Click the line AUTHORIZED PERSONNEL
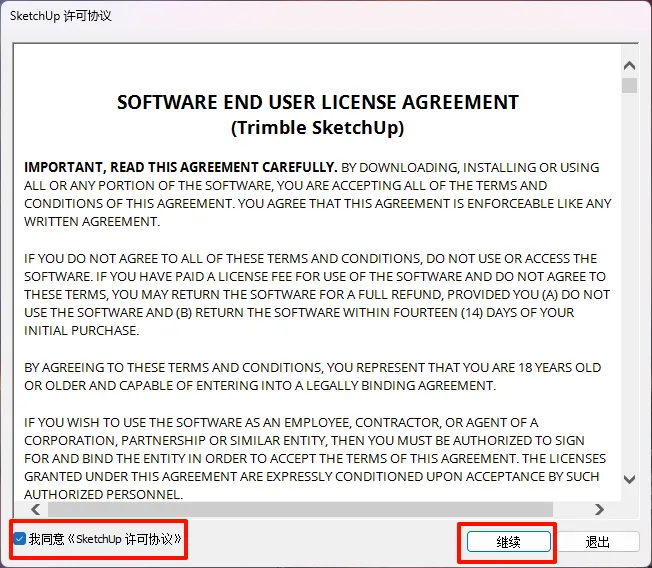The height and width of the screenshot is (568, 652). tap(104, 494)
